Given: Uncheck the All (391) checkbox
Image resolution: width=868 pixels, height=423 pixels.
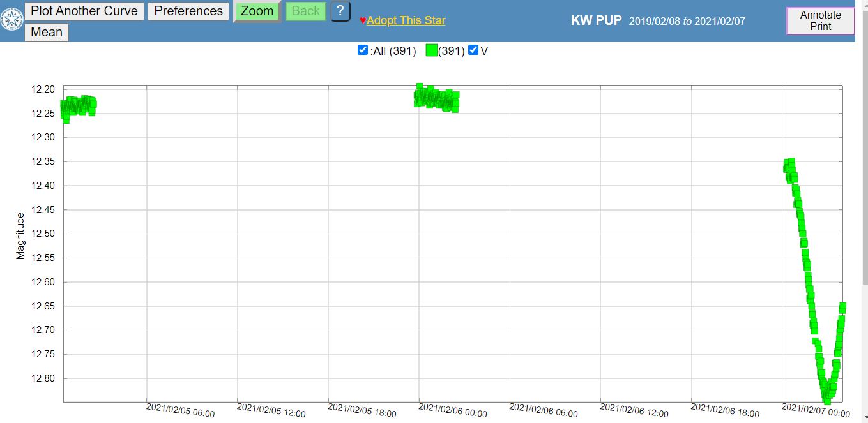Looking at the screenshot, I should click(363, 50).
